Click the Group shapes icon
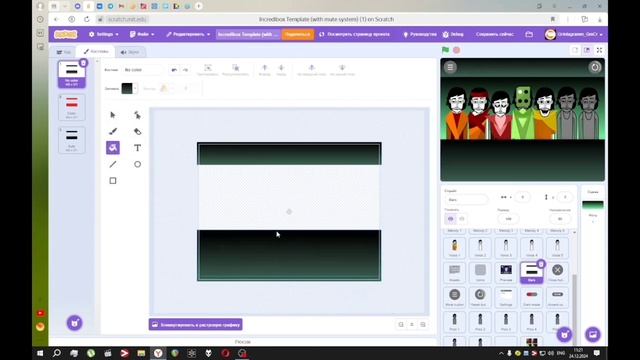The width and height of the screenshot is (640, 360). click(x=208, y=69)
